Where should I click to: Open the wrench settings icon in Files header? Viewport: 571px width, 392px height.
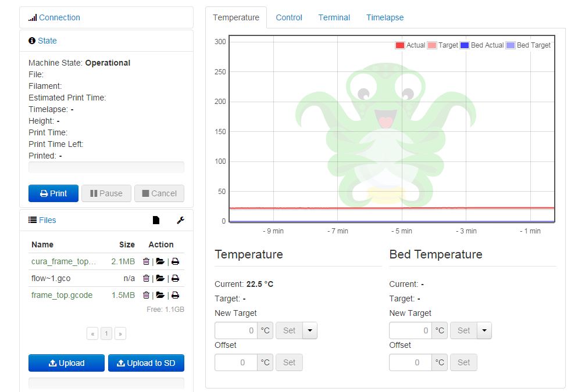click(x=181, y=220)
